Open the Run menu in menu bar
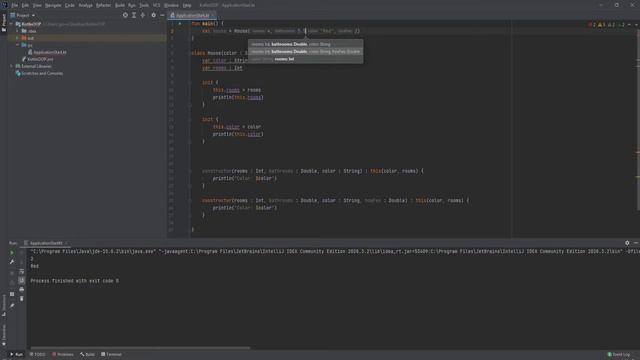Image resolution: width=640 pixels, height=360 pixels. tap(132, 5)
